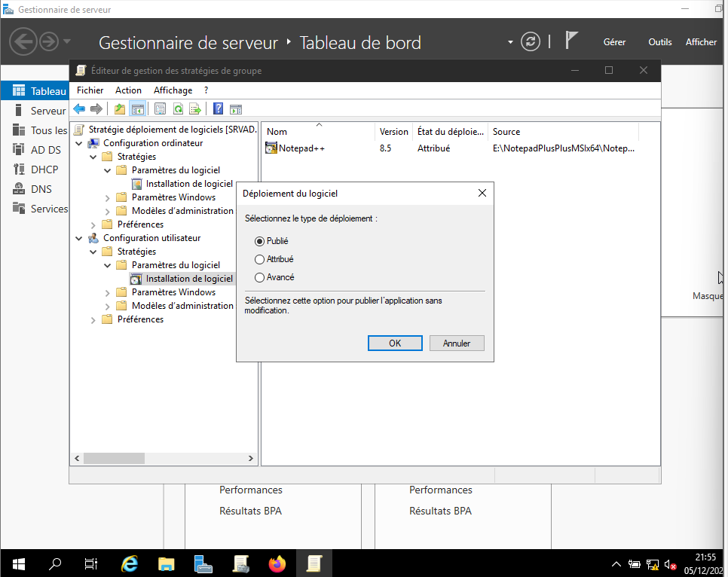Choose the Avancé radio button
The width and height of the screenshot is (728, 577).
tap(260, 277)
